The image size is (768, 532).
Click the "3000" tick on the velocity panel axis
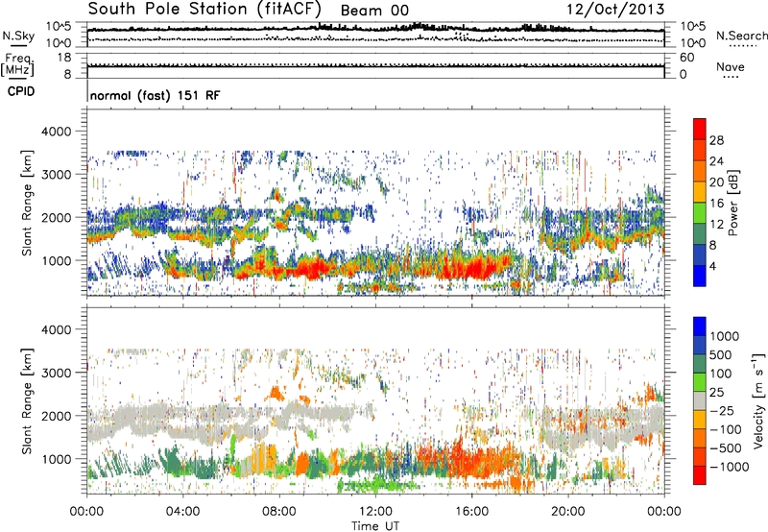pyautogui.click(x=57, y=373)
